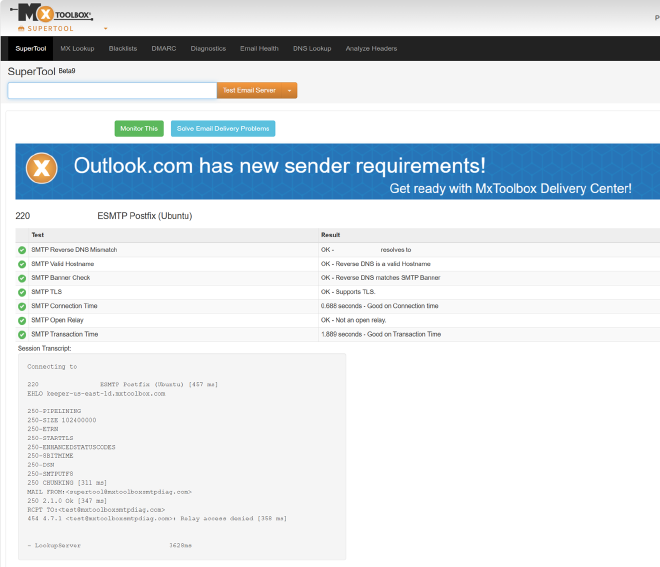Click green check for SMTP Open Relay
The image size is (660, 567).
[x=22, y=320]
